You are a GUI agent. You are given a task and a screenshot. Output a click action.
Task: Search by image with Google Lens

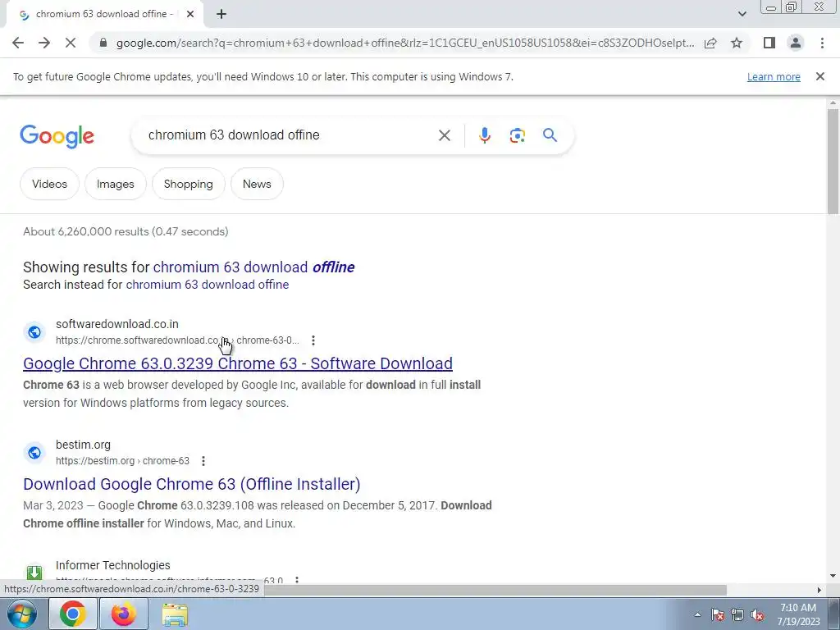(x=517, y=135)
